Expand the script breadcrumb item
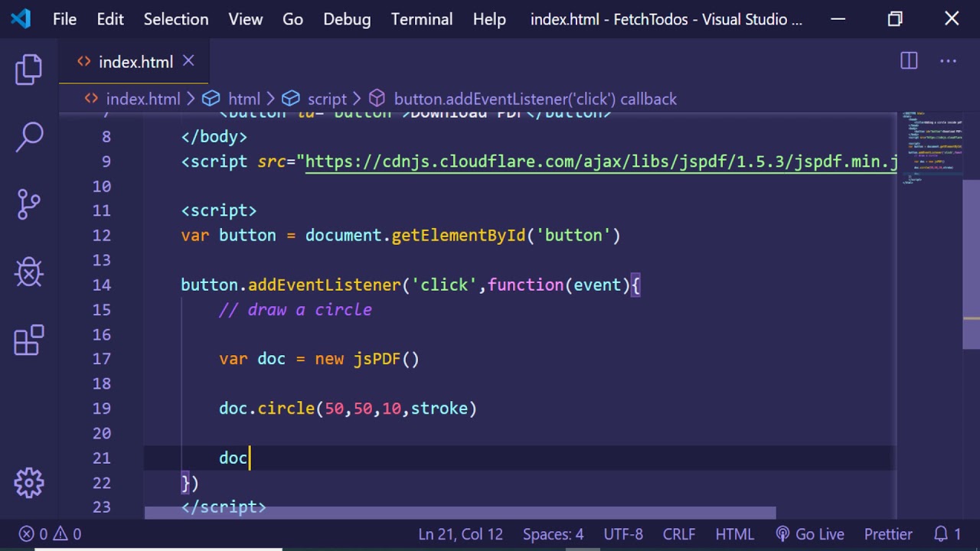980x551 pixels. click(327, 99)
